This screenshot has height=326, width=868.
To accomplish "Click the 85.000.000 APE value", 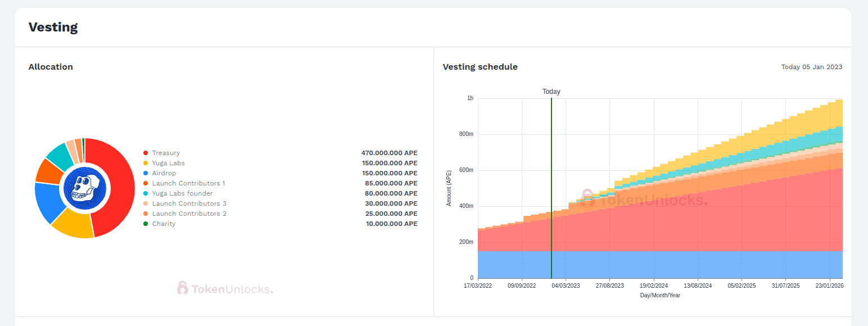I will pos(391,183).
